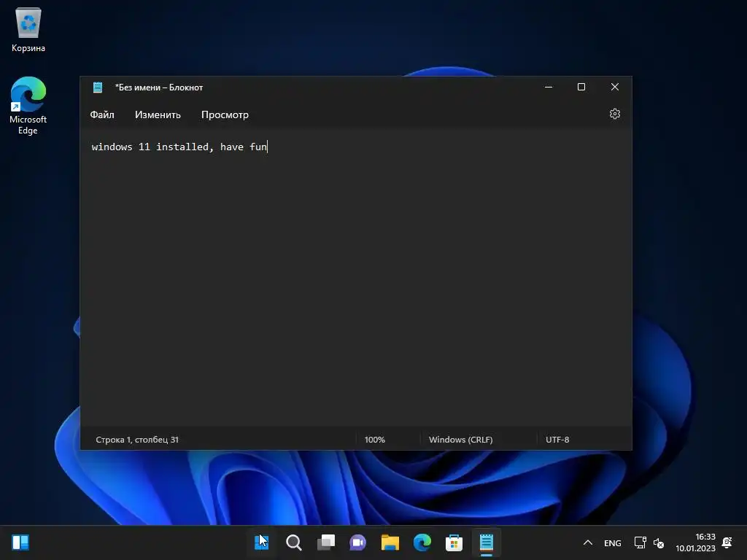The width and height of the screenshot is (747, 560).
Task: Open the Start menu
Action: [x=262, y=542]
